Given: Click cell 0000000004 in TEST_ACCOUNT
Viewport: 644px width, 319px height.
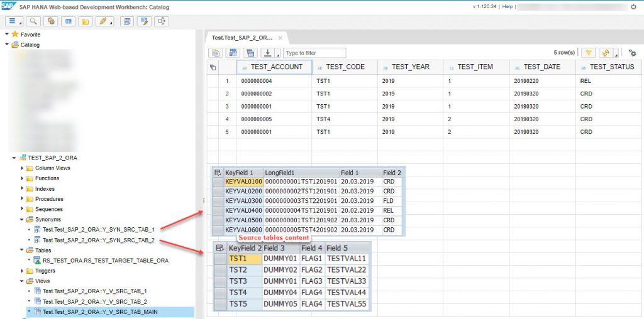Looking at the screenshot, I should (x=274, y=81).
